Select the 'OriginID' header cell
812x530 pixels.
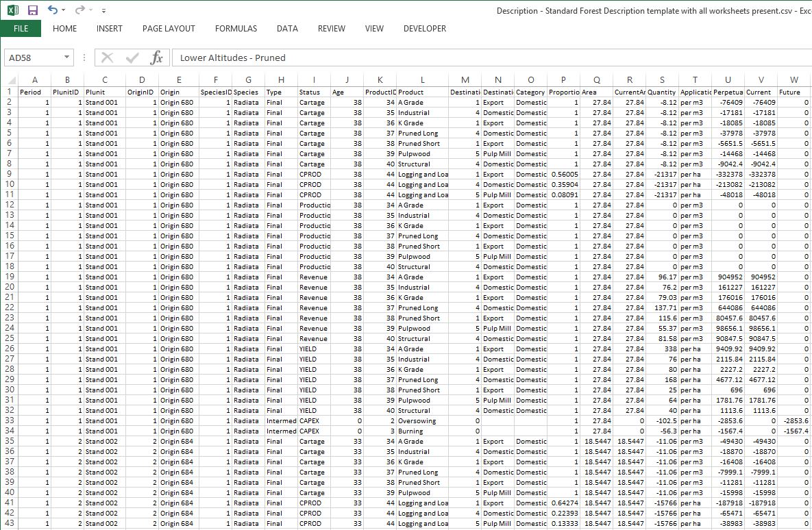pyautogui.click(x=142, y=92)
